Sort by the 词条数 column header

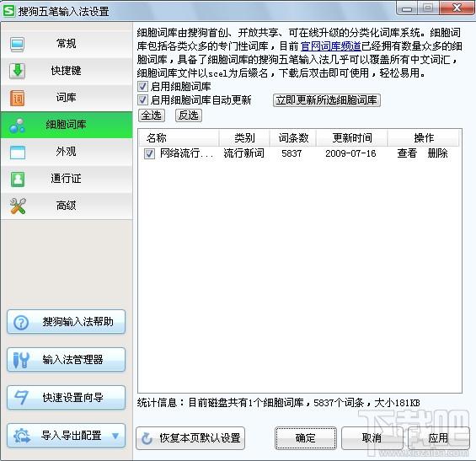pos(293,138)
